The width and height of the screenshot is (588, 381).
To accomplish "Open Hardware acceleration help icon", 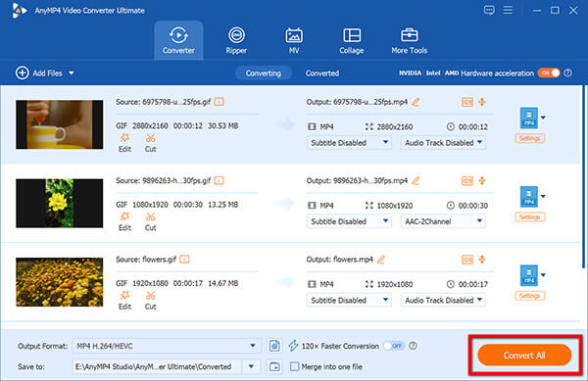I will click(x=568, y=73).
